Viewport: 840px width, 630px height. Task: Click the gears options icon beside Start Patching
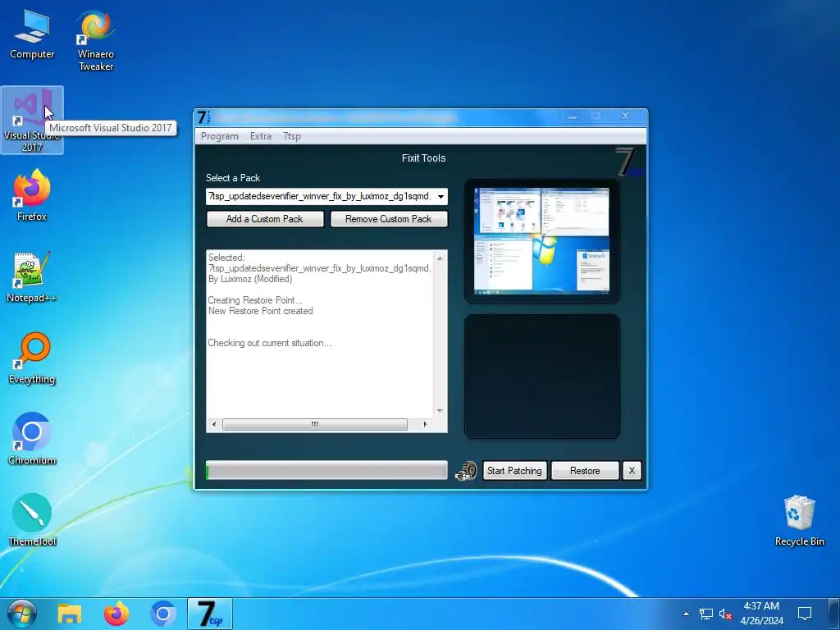(x=466, y=471)
